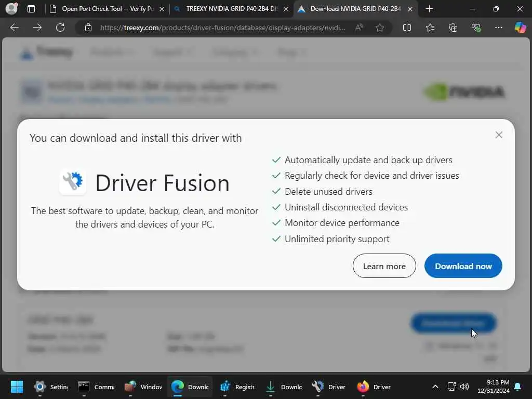Refresh the current page
The width and height of the screenshot is (532, 399).
(x=60, y=28)
